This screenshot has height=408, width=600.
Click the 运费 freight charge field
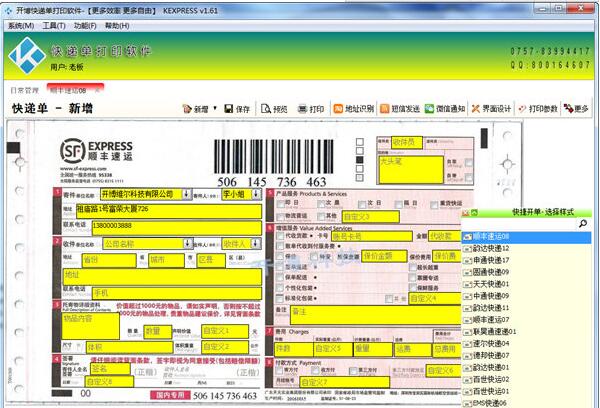(x=413, y=349)
